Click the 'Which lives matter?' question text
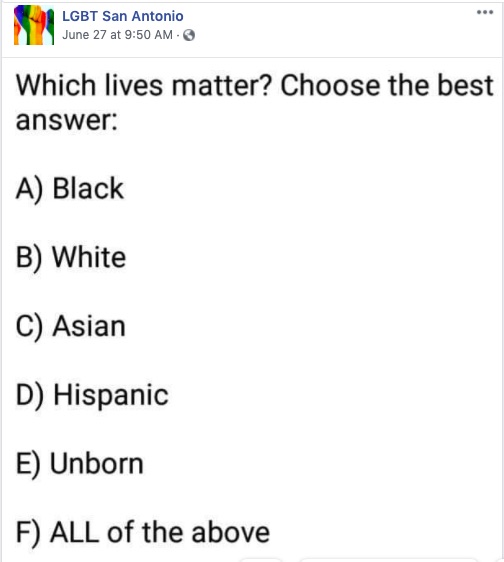 point(144,86)
